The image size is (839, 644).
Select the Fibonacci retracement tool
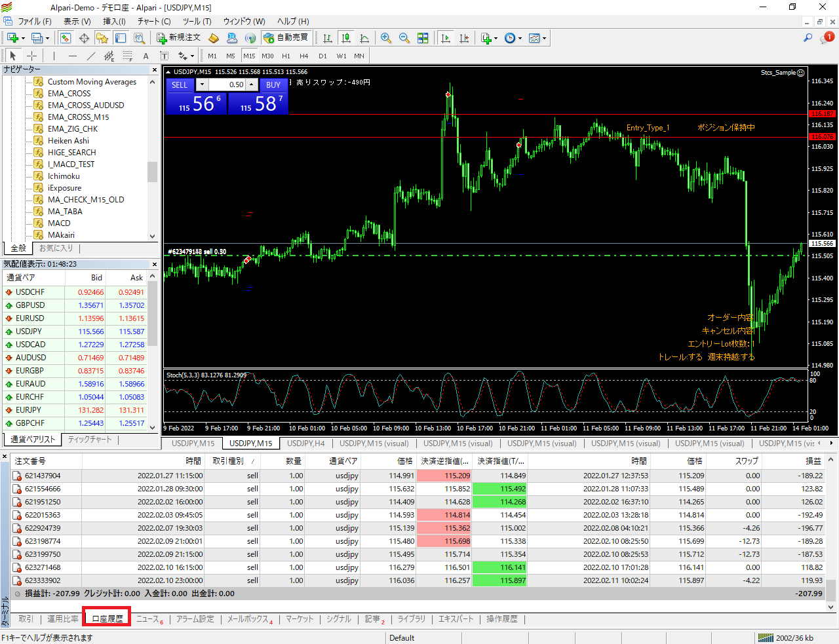tap(127, 56)
